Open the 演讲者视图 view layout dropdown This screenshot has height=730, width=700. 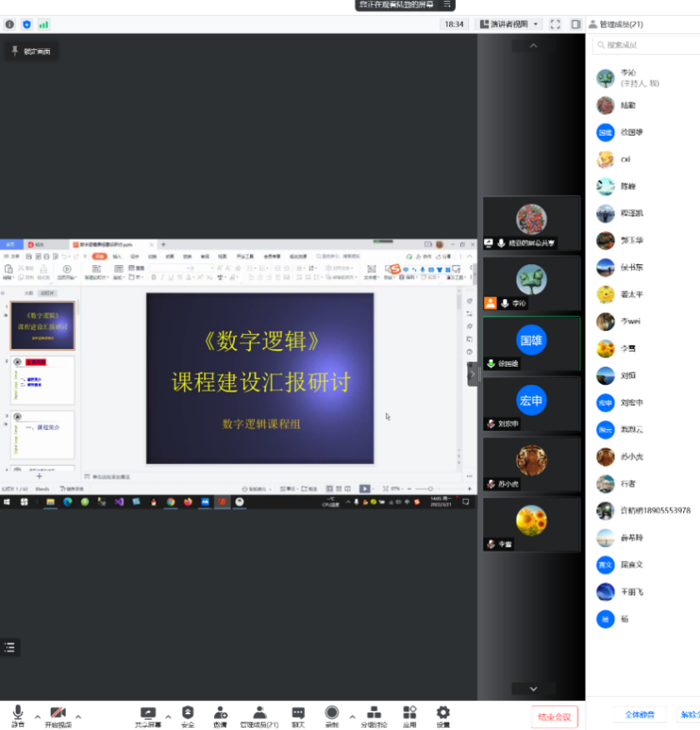509,24
